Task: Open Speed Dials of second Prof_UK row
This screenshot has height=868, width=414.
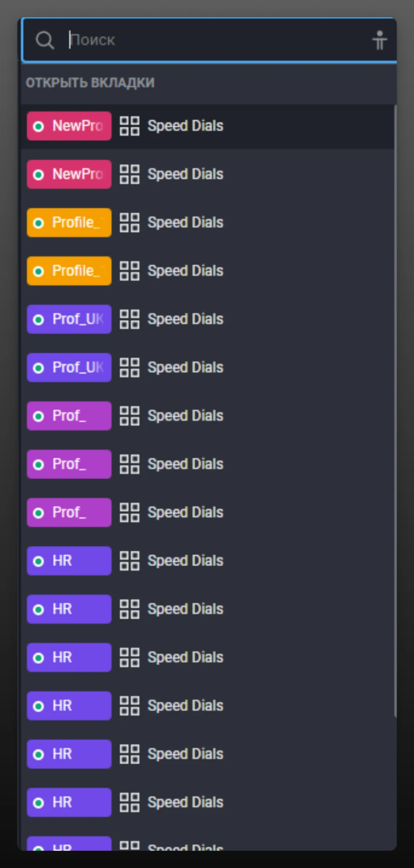Action: [x=185, y=367]
